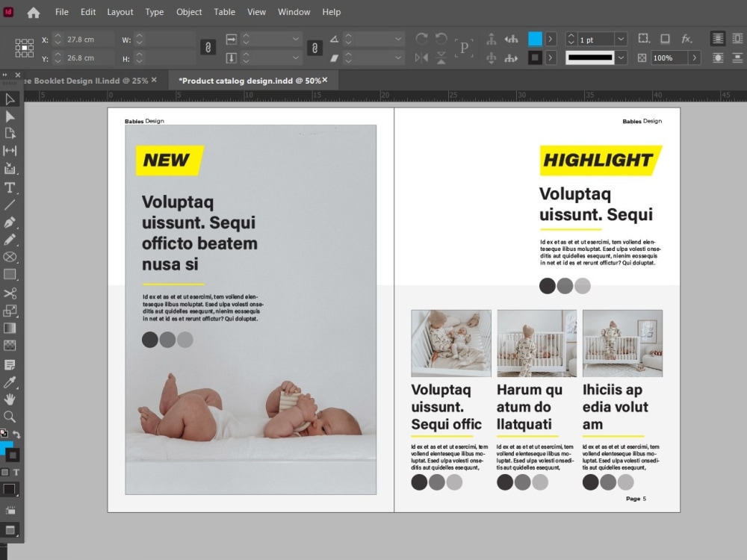Select the Rectangle tool

tap(10, 274)
